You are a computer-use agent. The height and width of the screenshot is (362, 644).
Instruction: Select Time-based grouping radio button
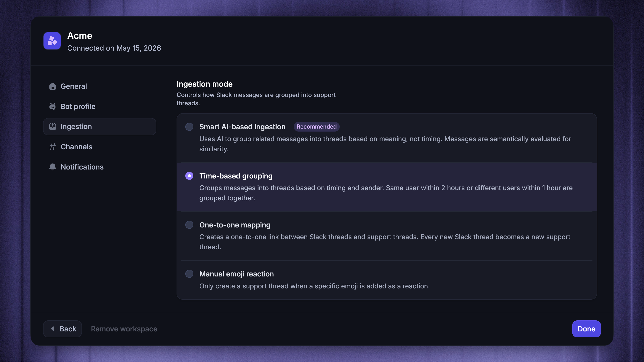pyautogui.click(x=189, y=176)
